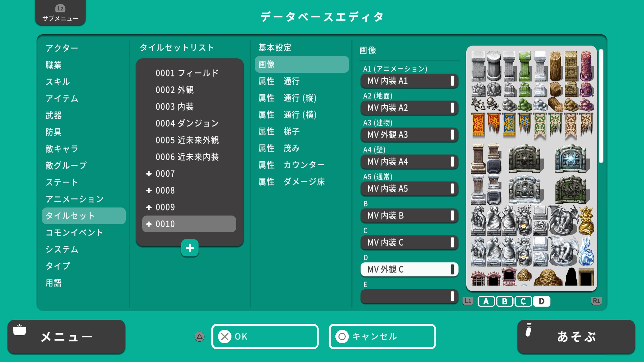Select 属性 通行 in 基本設定
Viewport: 644px width, 362px height.
279,81
